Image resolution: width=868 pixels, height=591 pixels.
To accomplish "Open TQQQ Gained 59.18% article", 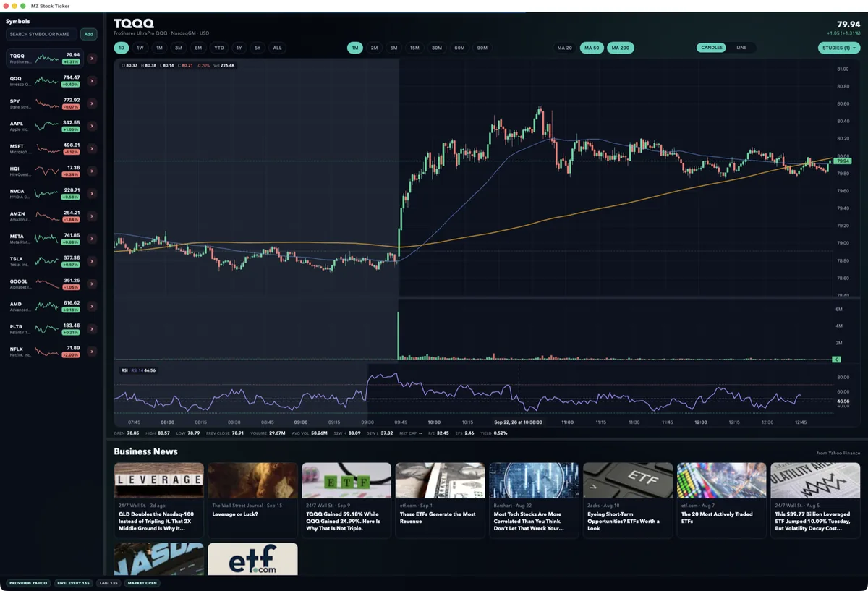I will pos(346,501).
